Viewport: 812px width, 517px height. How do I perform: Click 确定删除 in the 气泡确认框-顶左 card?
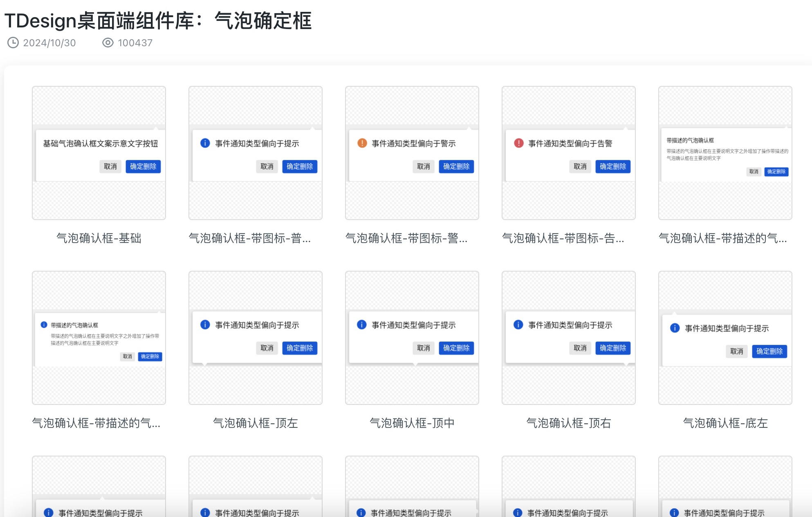(x=300, y=348)
